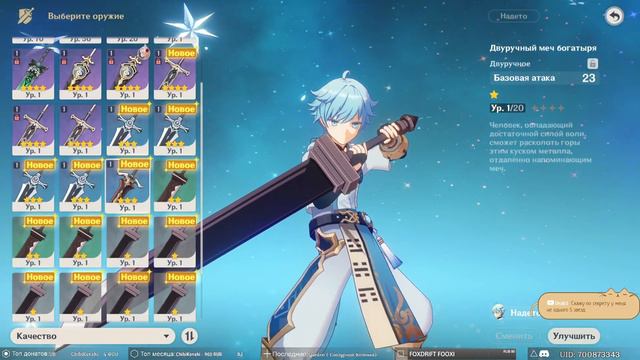Click the Базовая атака 23 stat row
Screen dimensions: 640x360
pyautogui.click(x=544, y=78)
